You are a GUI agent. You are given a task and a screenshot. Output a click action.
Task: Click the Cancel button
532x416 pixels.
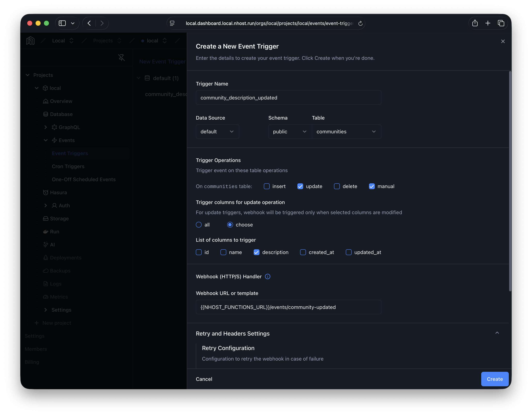tap(204, 379)
